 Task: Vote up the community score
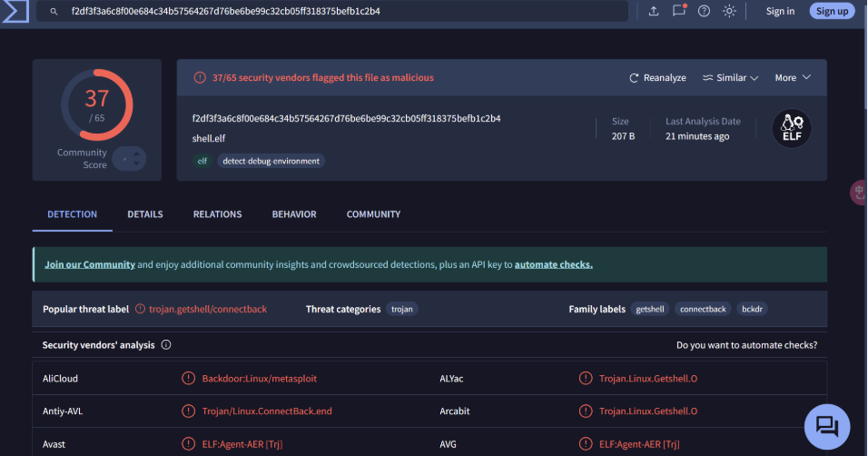(136, 154)
